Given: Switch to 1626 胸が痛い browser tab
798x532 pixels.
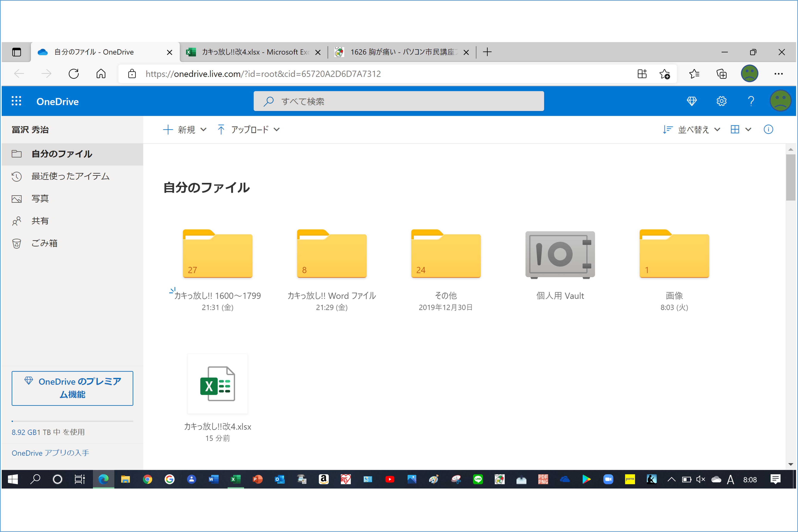Looking at the screenshot, I should 401,52.
